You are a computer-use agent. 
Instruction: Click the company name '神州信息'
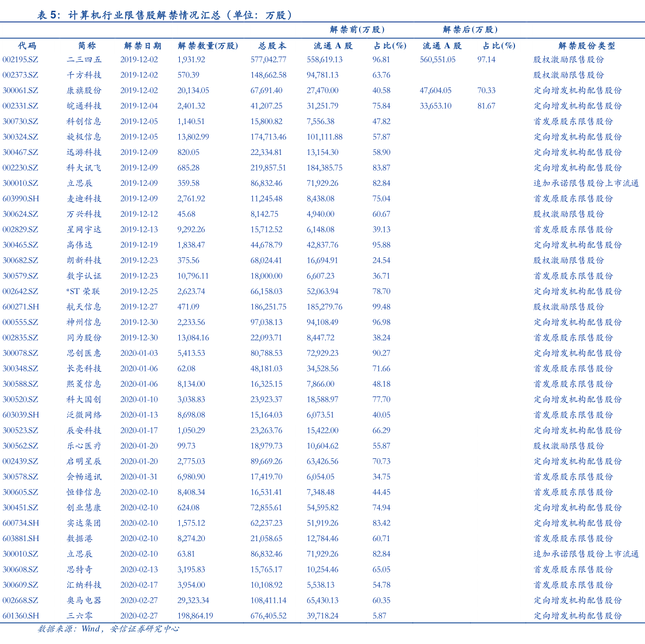84,322
